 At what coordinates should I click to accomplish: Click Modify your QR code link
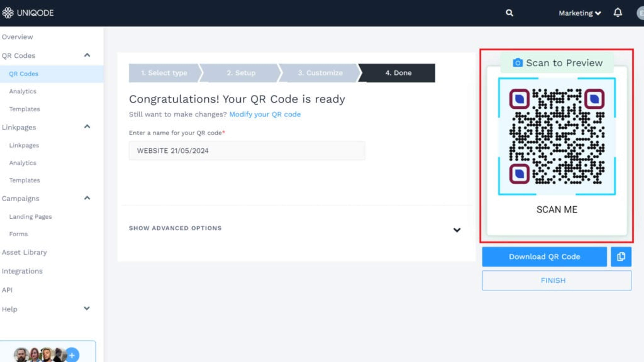click(x=265, y=114)
